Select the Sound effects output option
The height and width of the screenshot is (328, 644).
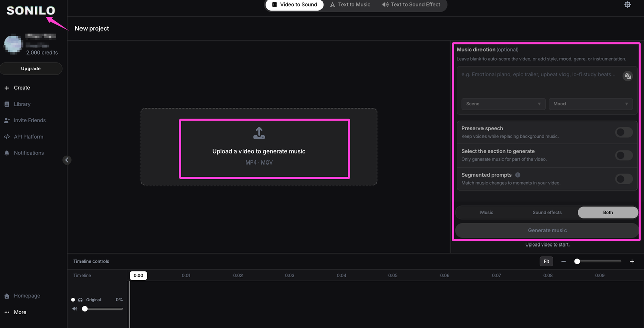coord(547,212)
